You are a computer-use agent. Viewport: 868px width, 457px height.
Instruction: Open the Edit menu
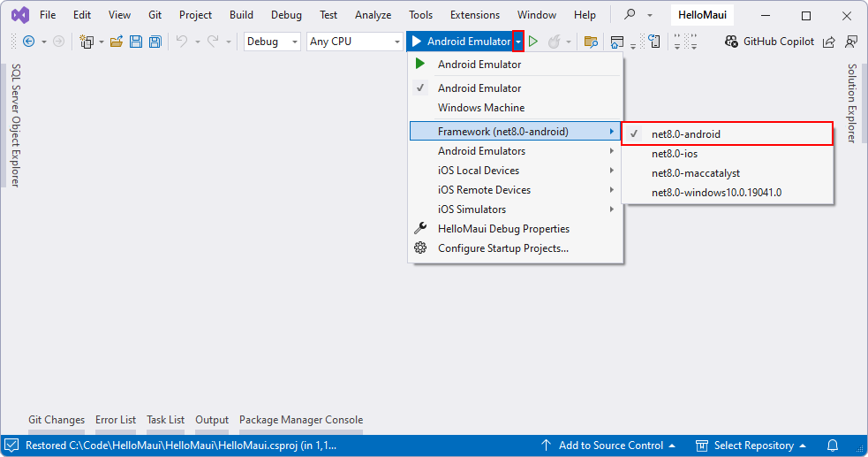pos(82,15)
